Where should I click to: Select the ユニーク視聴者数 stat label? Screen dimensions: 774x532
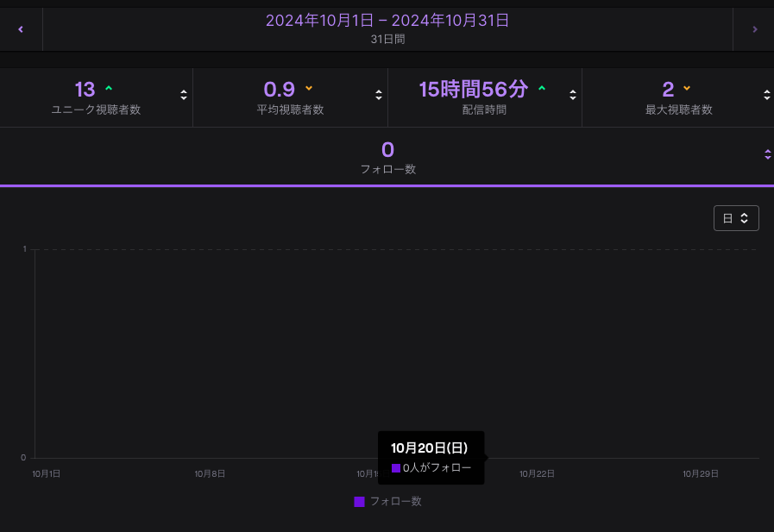click(96, 110)
